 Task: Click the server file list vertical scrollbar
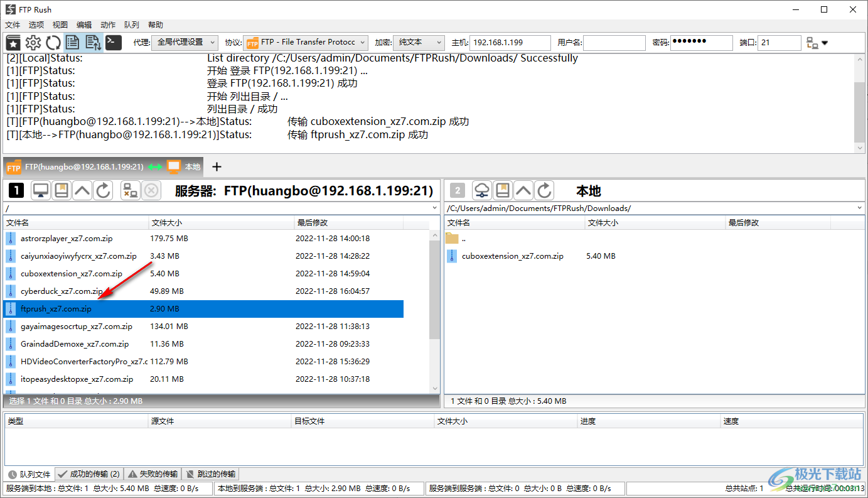click(434, 289)
